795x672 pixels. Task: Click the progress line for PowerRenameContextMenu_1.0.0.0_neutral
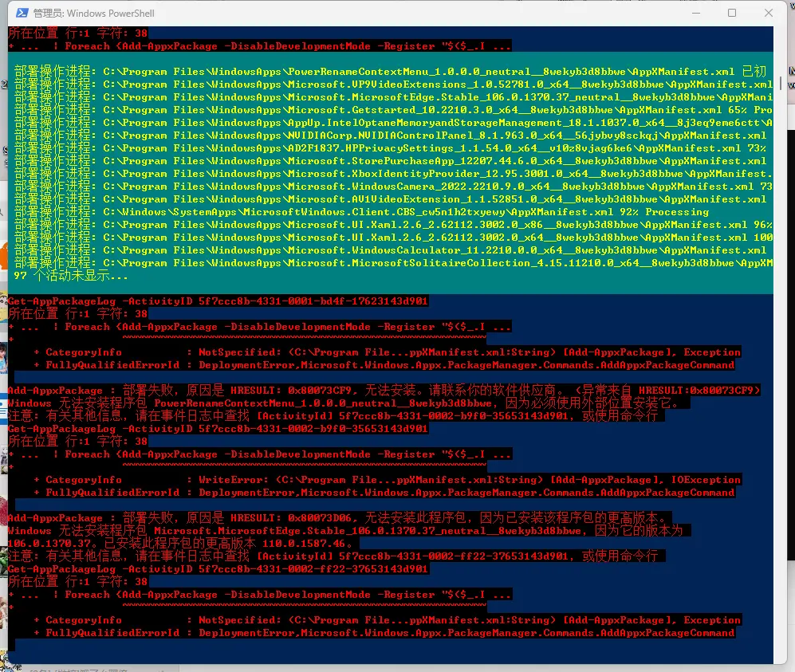pos(390,72)
